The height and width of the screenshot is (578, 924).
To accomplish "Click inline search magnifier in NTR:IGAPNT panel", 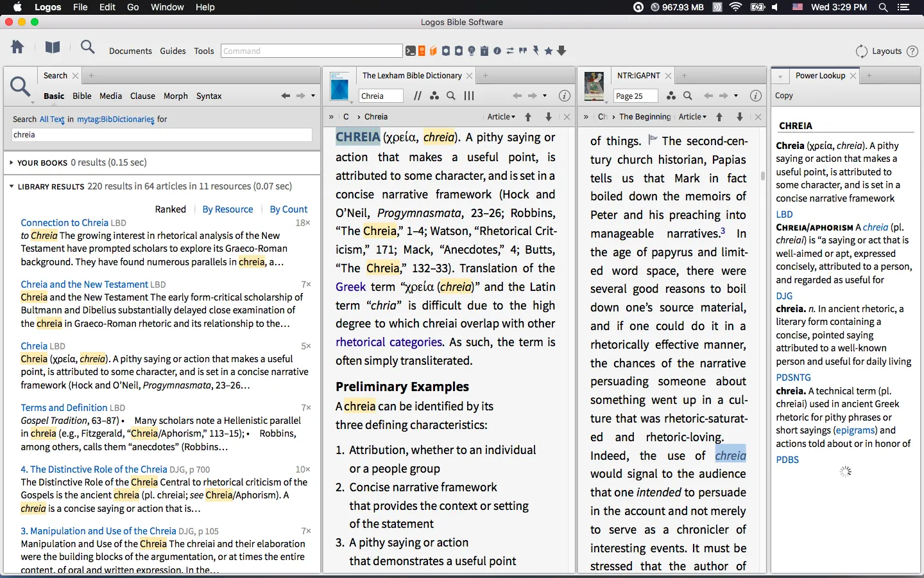I will [688, 96].
